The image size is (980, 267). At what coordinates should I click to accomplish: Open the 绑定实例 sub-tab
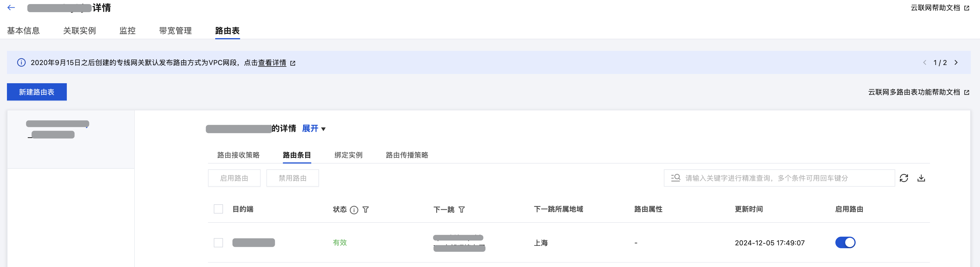[348, 155]
